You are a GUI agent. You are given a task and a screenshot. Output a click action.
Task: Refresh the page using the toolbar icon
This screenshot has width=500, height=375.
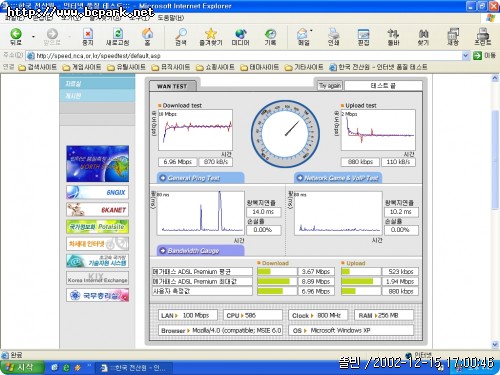tap(117, 34)
